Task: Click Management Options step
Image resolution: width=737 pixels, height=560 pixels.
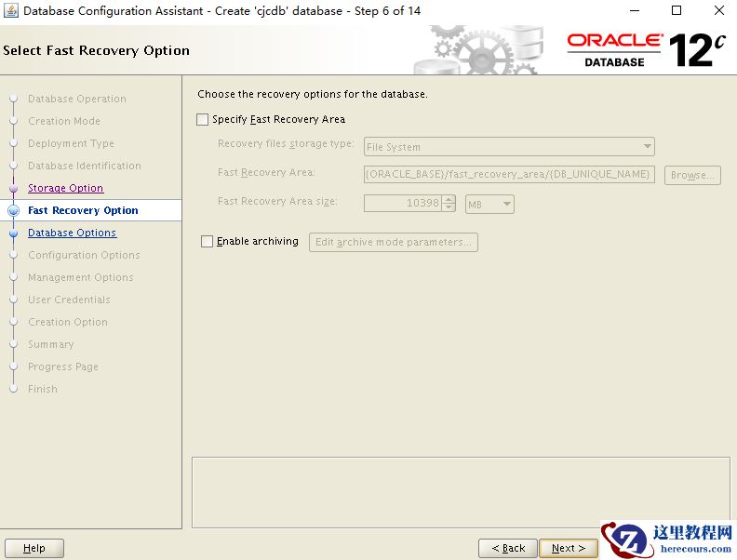Action: 81,277
